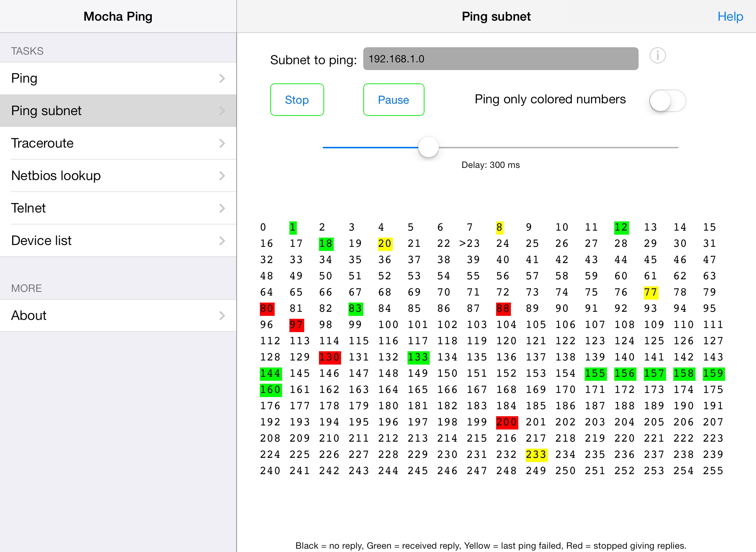Toggle Ping only colored numbers switch

pyautogui.click(x=667, y=100)
